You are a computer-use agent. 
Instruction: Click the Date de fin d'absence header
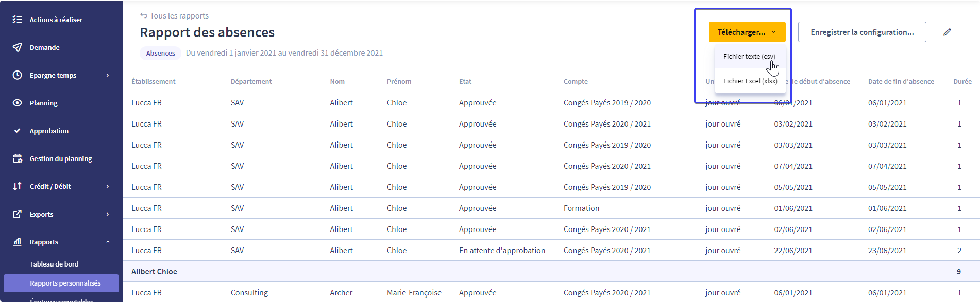click(901, 81)
